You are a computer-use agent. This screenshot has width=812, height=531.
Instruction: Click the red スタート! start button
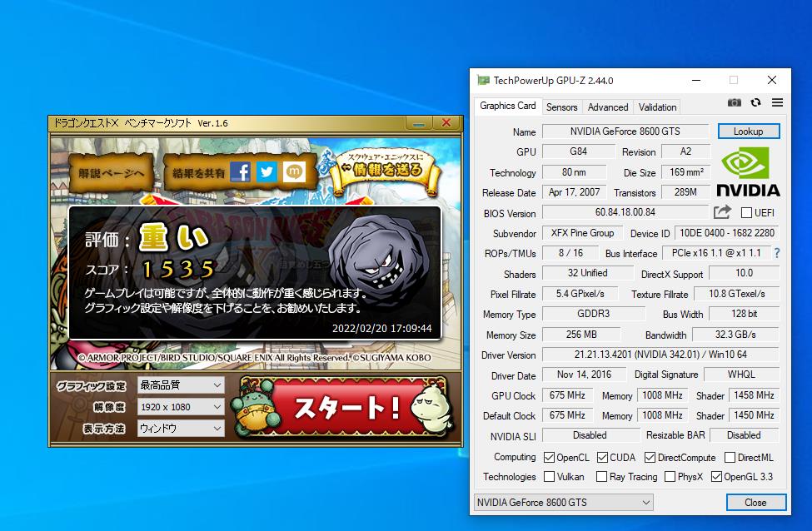[x=346, y=408]
